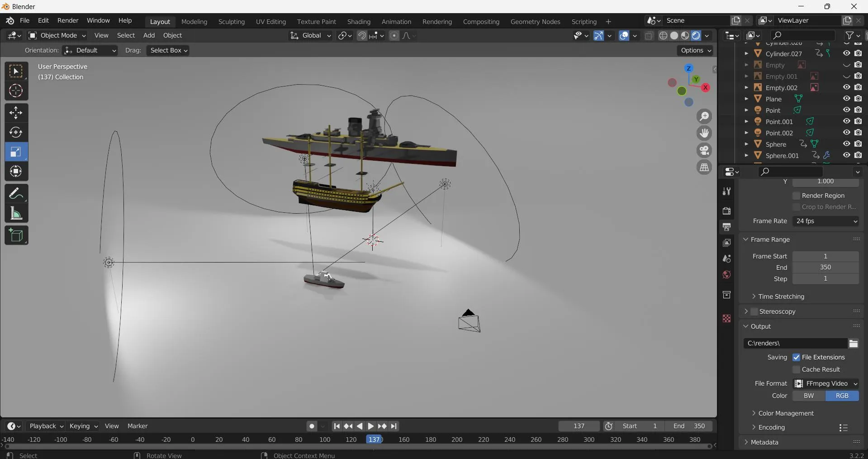Screen dimensions: 868x459
Task: Select the Cursor tool in the toolbar
Action: coord(16,91)
